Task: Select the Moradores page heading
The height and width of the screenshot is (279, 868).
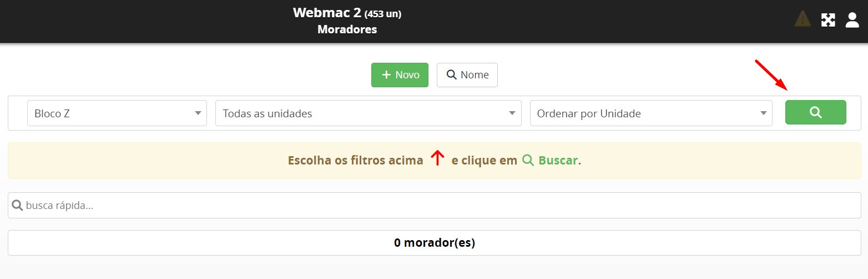Action: [347, 29]
